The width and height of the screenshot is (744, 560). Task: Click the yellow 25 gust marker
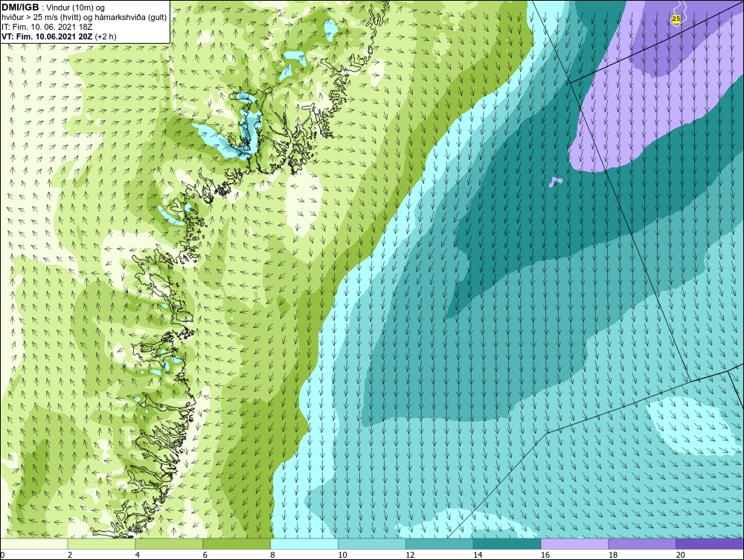pos(676,19)
